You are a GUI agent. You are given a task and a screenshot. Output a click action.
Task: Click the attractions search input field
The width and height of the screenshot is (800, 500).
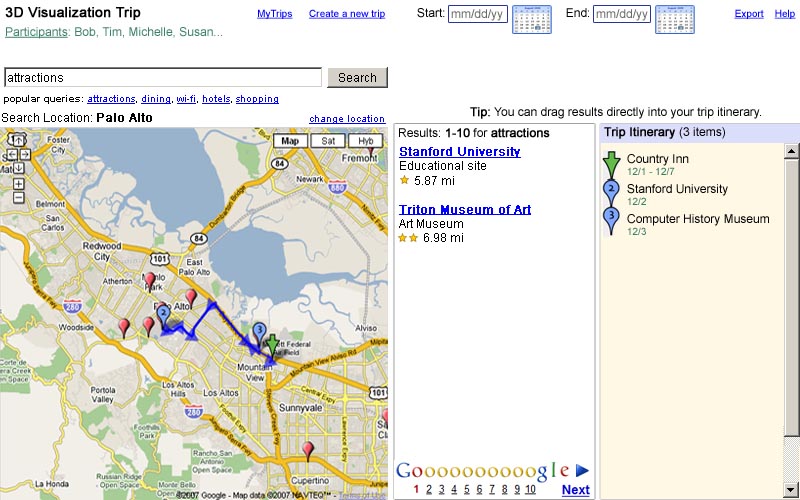163,78
